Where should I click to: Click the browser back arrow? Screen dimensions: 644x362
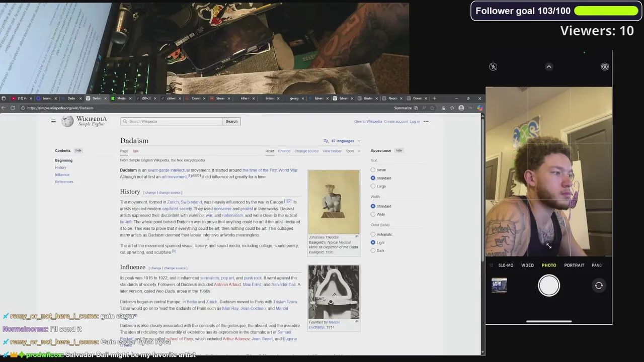tap(4, 108)
